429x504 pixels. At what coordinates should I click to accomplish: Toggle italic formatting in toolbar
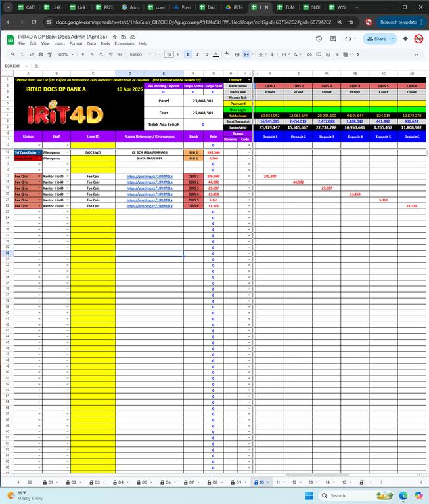coord(197,54)
